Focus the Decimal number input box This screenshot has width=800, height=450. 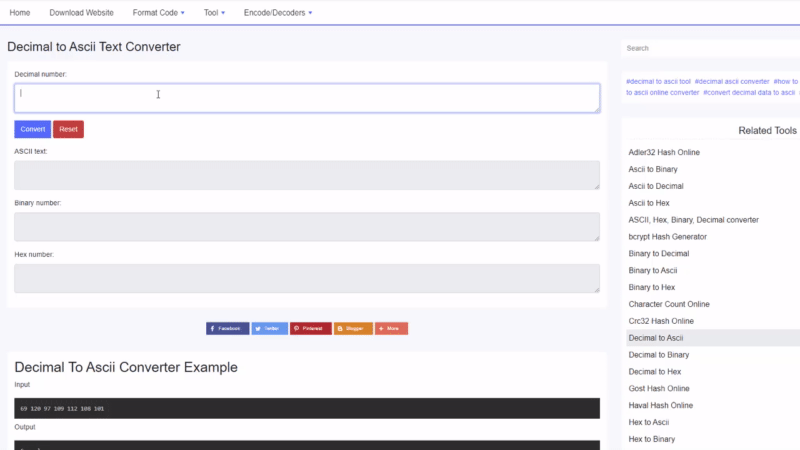pyautogui.click(x=306, y=98)
